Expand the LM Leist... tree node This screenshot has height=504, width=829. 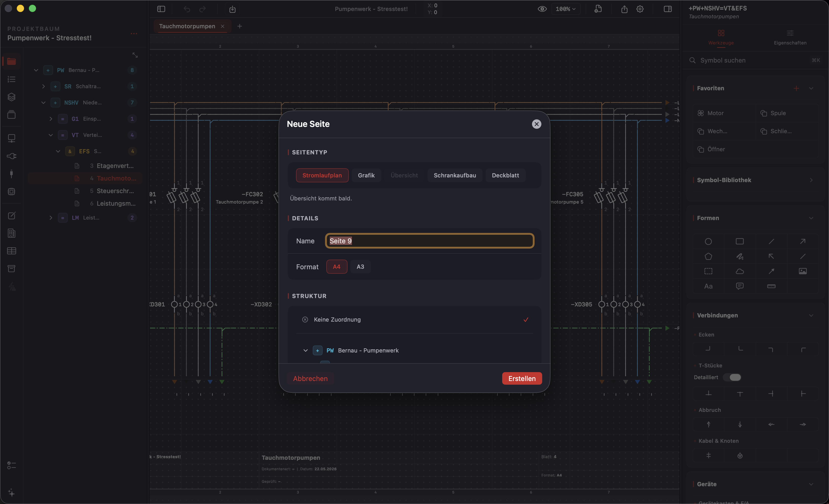[x=51, y=218]
